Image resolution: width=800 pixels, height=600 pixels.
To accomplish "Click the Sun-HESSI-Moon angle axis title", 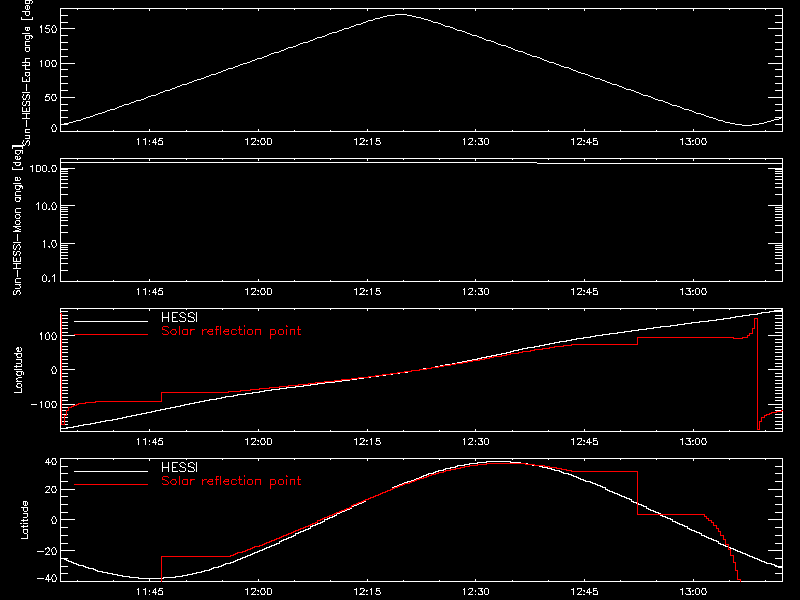I will [x=17, y=220].
